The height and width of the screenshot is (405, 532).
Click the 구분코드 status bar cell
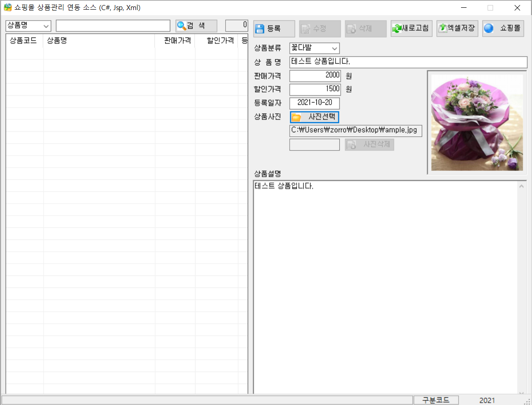[x=436, y=400]
